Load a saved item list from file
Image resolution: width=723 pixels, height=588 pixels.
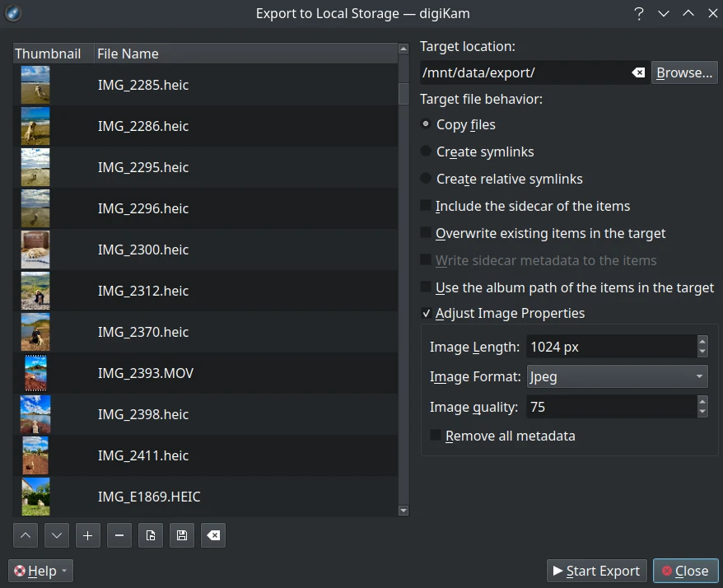tap(150, 535)
